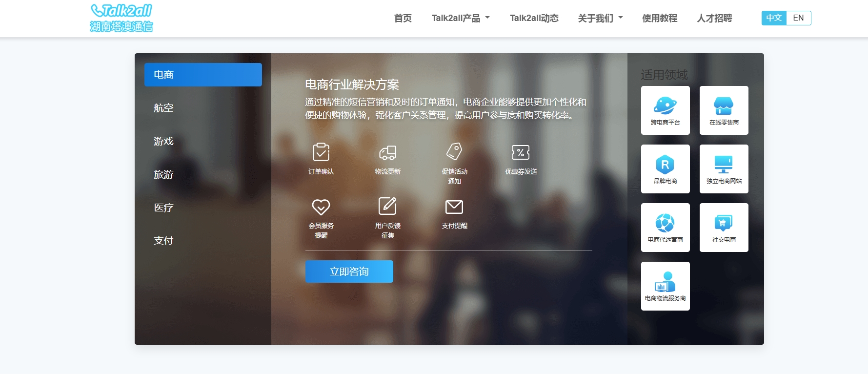Switch to the 游戏 industry tab
The height and width of the screenshot is (376, 868).
164,141
